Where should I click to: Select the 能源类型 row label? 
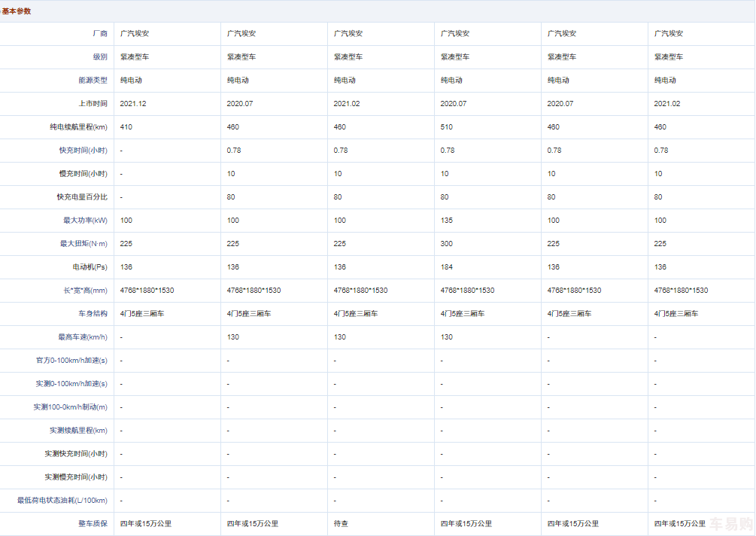[93, 80]
